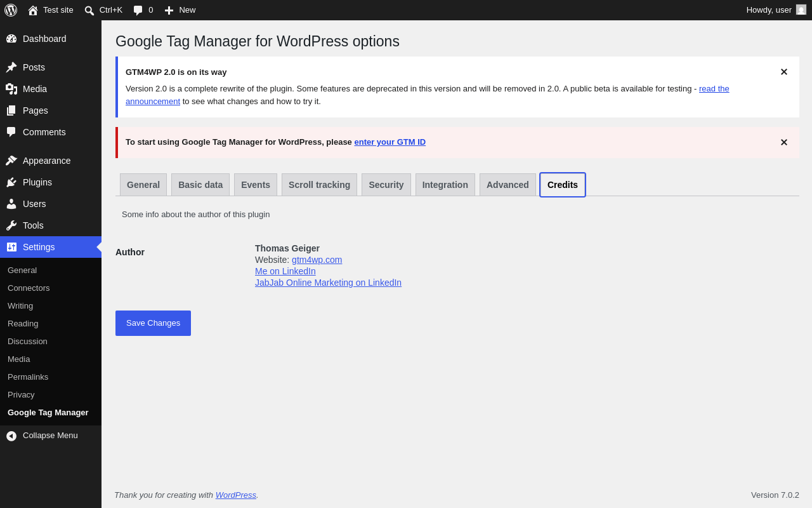Image resolution: width=812 pixels, height=508 pixels.
Task: Open Google Tag Manager settings submenu
Action: 48,412
